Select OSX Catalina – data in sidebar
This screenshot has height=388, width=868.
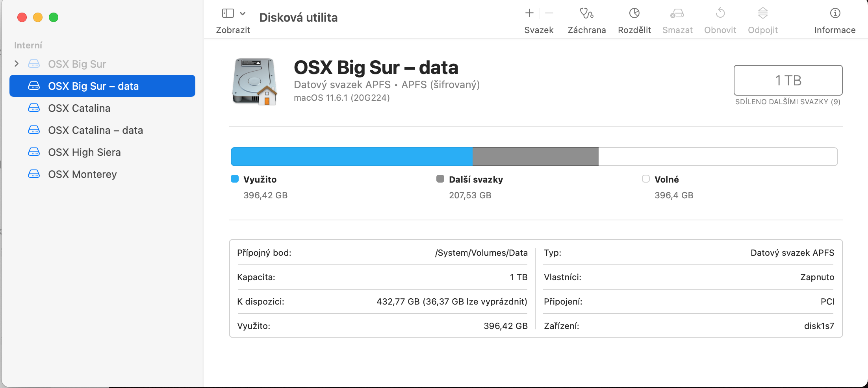(95, 130)
